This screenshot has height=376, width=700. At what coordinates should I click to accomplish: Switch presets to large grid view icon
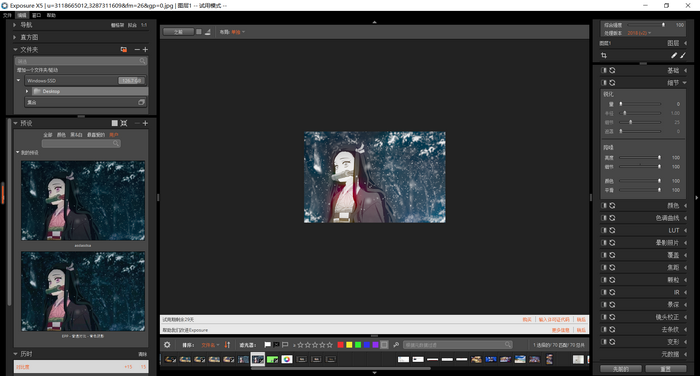click(115, 123)
